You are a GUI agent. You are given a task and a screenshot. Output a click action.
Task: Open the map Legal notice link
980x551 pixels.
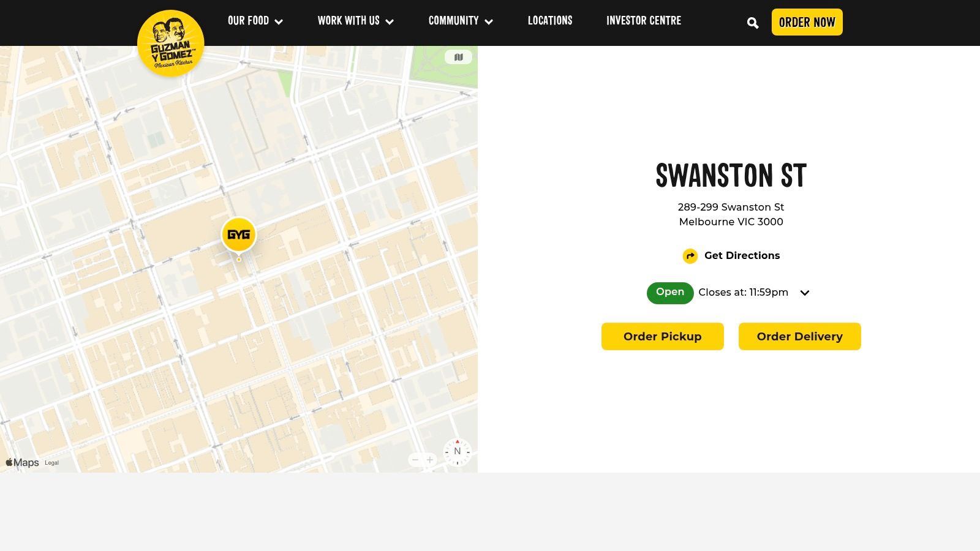click(x=51, y=463)
